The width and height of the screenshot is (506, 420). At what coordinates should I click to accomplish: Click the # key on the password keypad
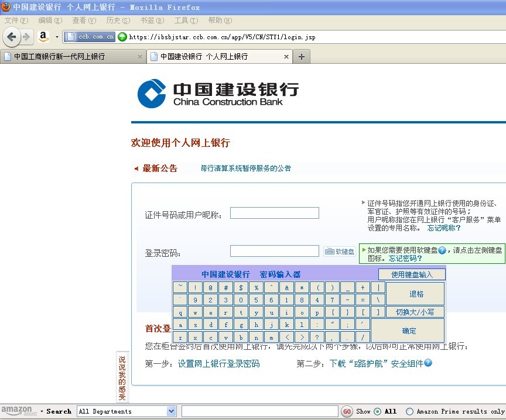pyautogui.click(x=226, y=287)
